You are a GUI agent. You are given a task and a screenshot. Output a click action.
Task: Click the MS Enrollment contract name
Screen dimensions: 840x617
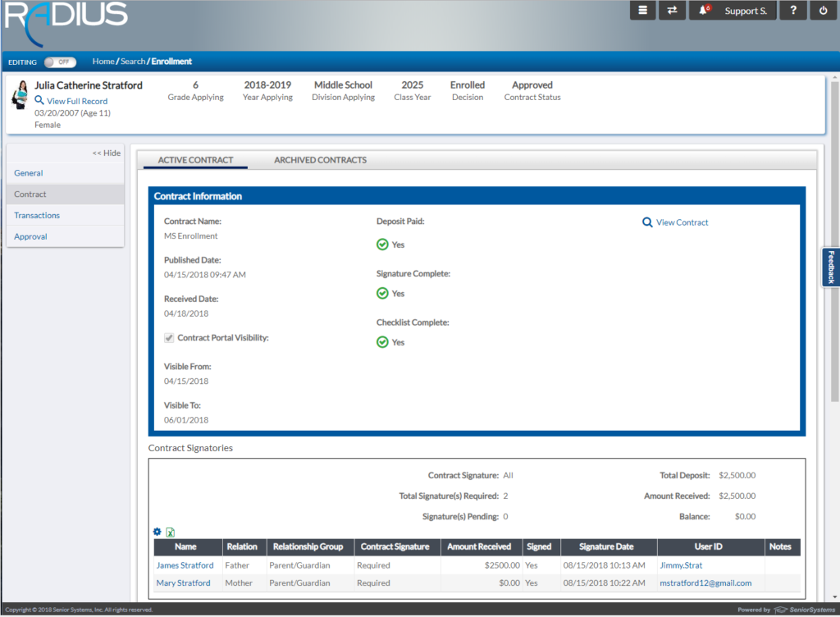pyautogui.click(x=190, y=236)
